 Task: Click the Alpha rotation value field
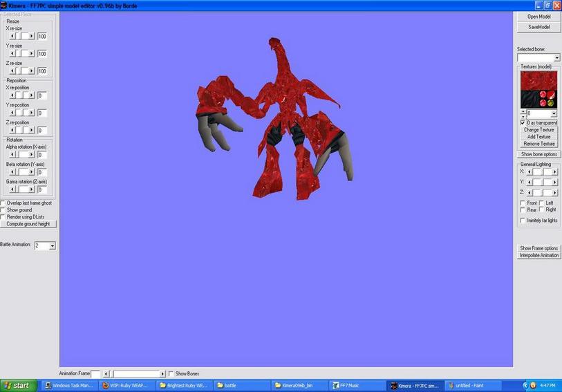click(42, 155)
